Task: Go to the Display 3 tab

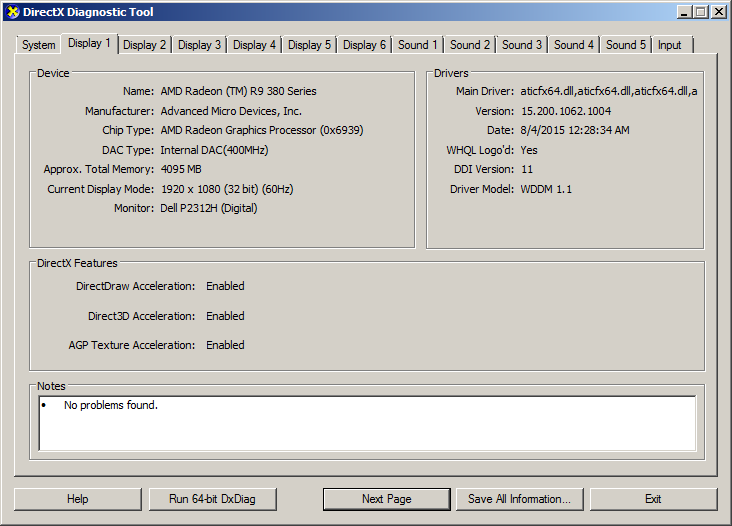Action: click(x=199, y=45)
